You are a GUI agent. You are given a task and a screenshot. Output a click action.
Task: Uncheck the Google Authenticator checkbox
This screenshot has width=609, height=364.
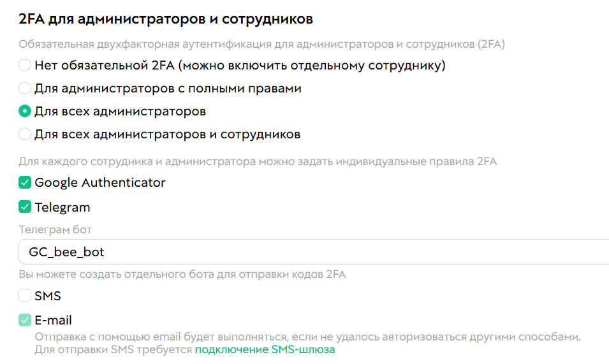[x=25, y=183]
